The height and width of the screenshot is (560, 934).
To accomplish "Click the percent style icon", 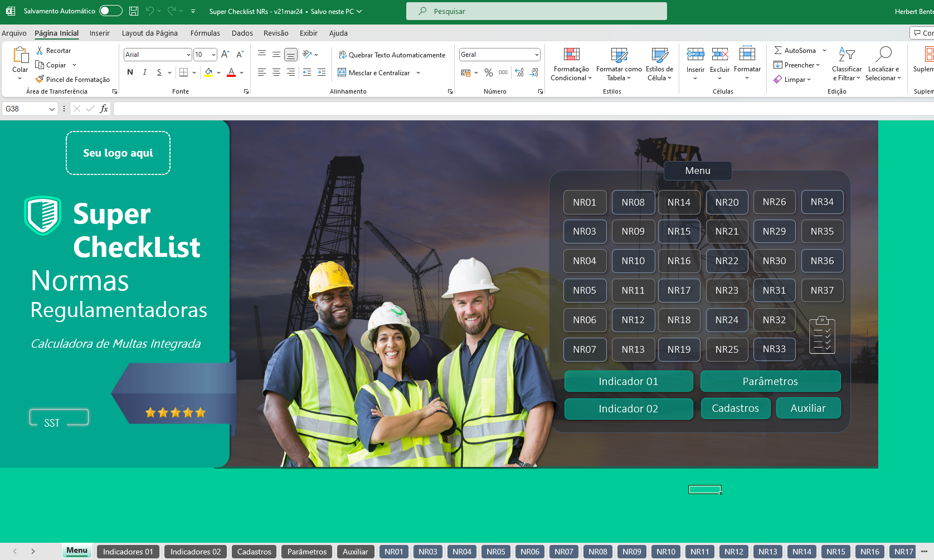I will pyautogui.click(x=489, y=72).
